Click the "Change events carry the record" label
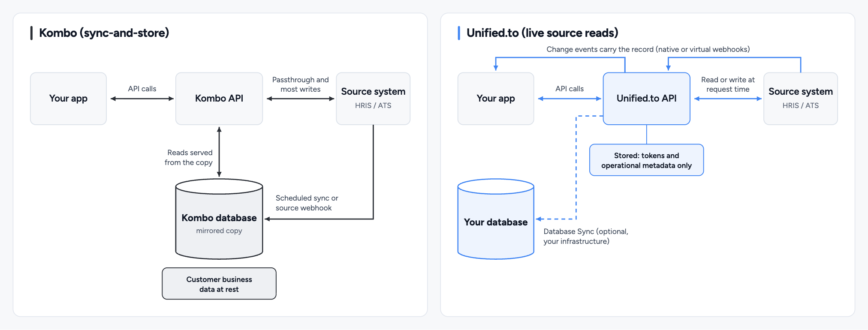The width and height of the screenshot is (868, 330). (x=648, y=49)
